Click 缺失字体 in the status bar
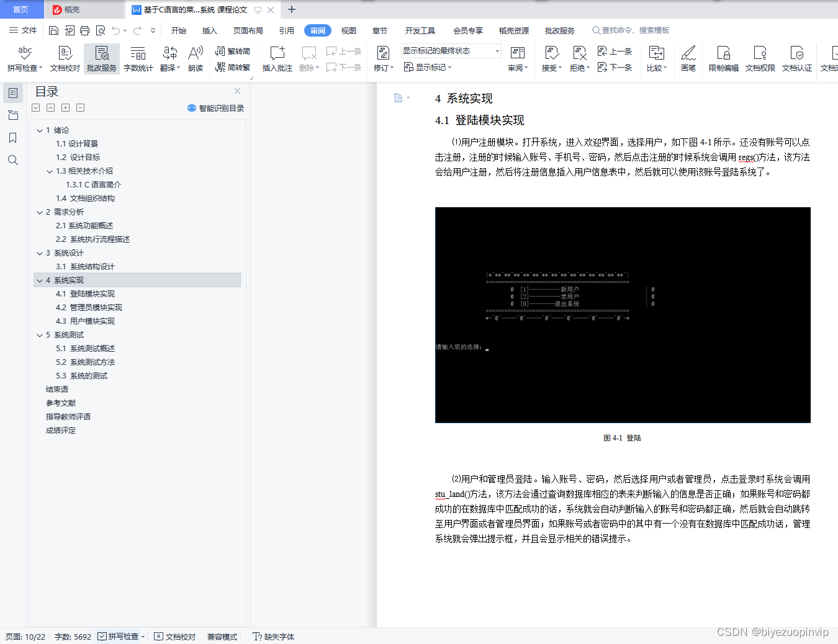The height and width of the screenshot is (644, 838). click(x=273, y=637)
